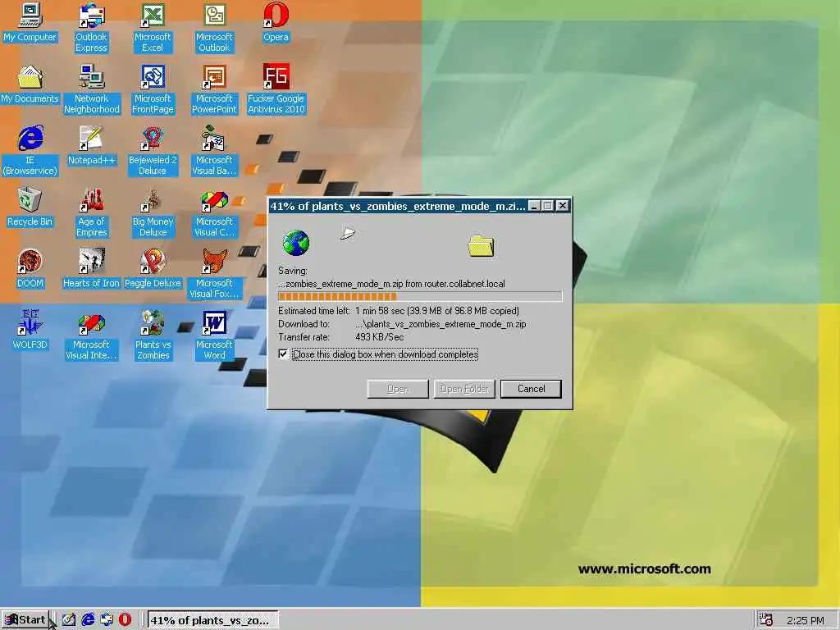This screenshot has width=840, height=630.
Task: Click 'Estimated time left' label
Action: click(x=314, y=311)
